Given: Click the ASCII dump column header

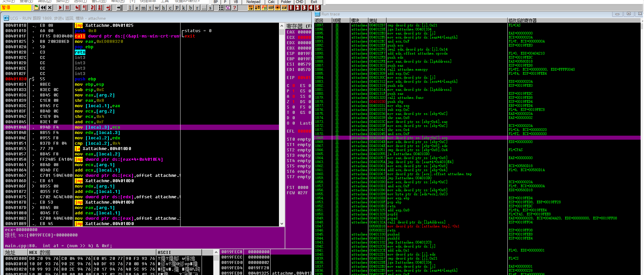Looking at the screenshot, I should 179,252.
